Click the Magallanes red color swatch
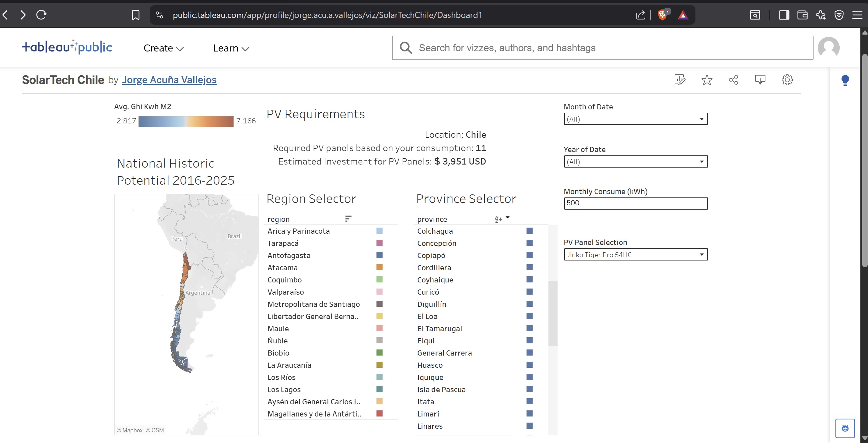This screenshot has width=868, height=443. [380, 413]
